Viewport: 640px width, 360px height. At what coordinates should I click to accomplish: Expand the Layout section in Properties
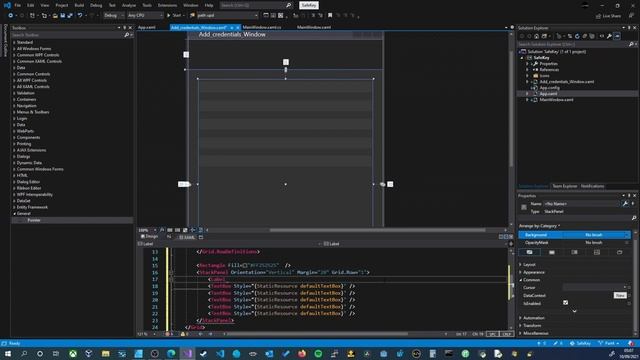520,264
